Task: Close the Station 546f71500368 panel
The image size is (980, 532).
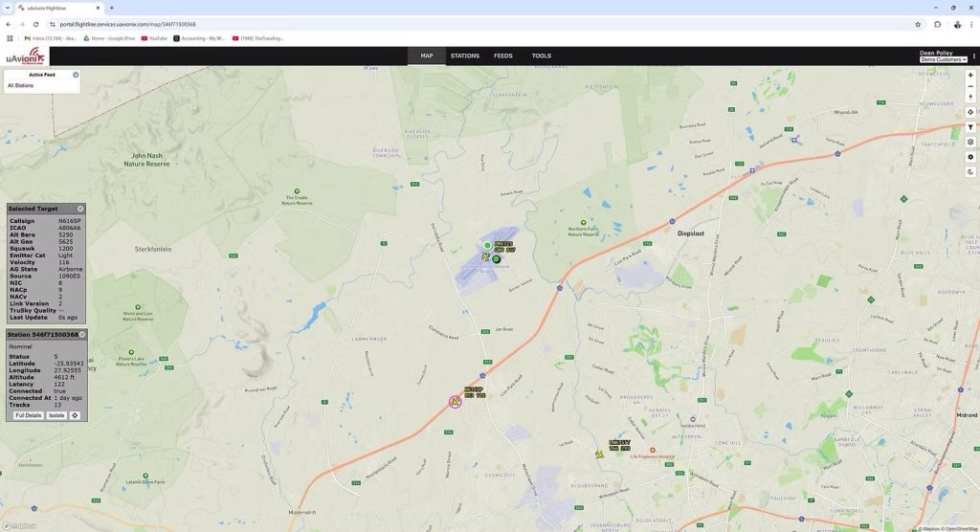Action: pos(82,335)
